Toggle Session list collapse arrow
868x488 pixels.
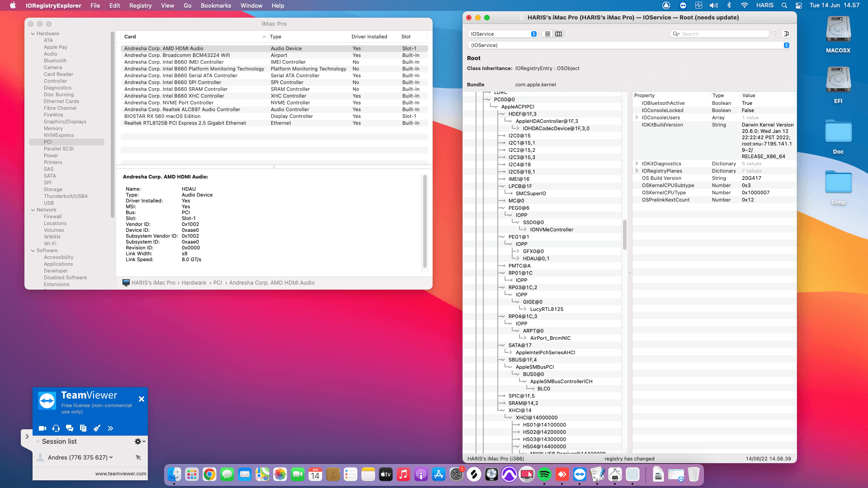pos(38,441)
